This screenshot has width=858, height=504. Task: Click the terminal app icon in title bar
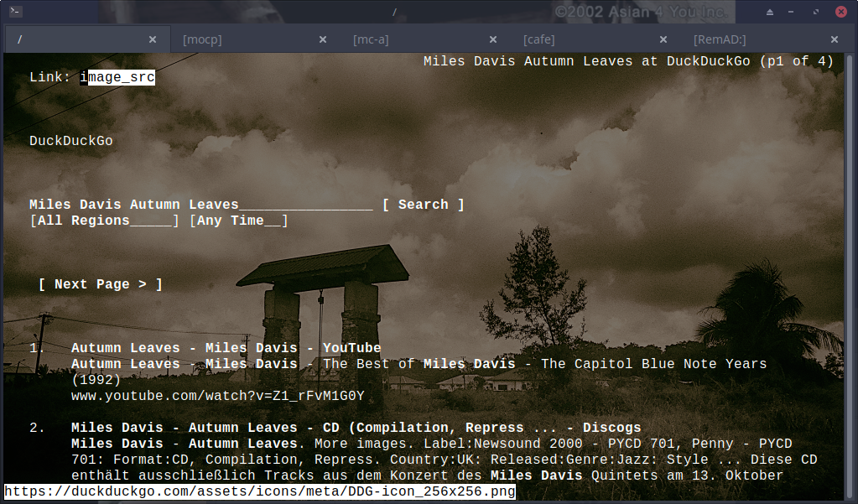15,11
